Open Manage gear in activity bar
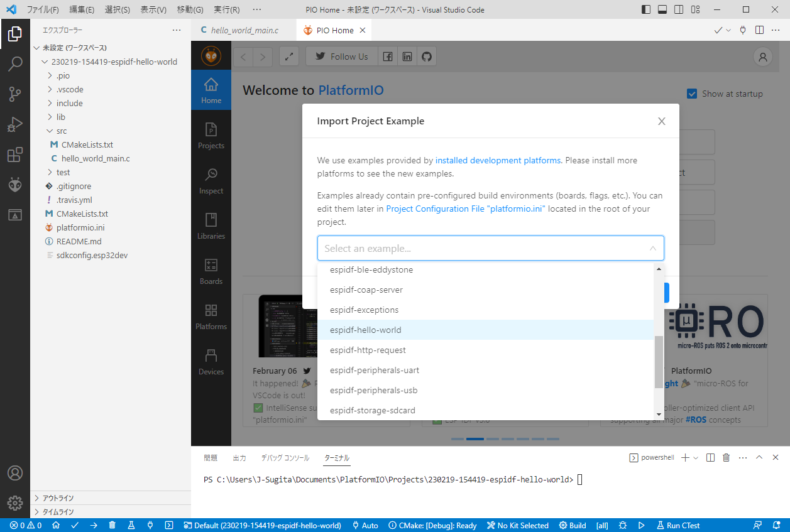This screenshot has width=790, height=532. coord(15,503)
